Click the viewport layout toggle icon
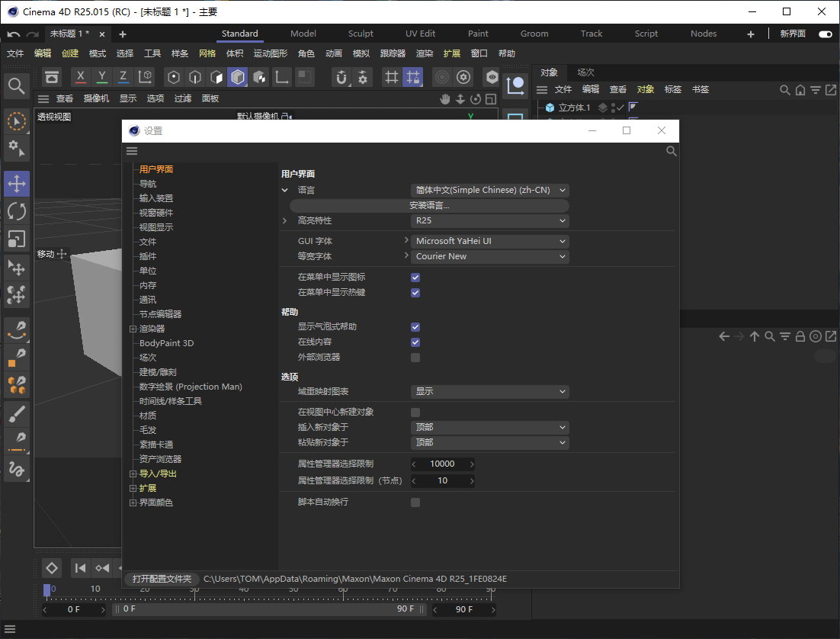This screenshot has width=840, height=639. [x=491, y=99]
